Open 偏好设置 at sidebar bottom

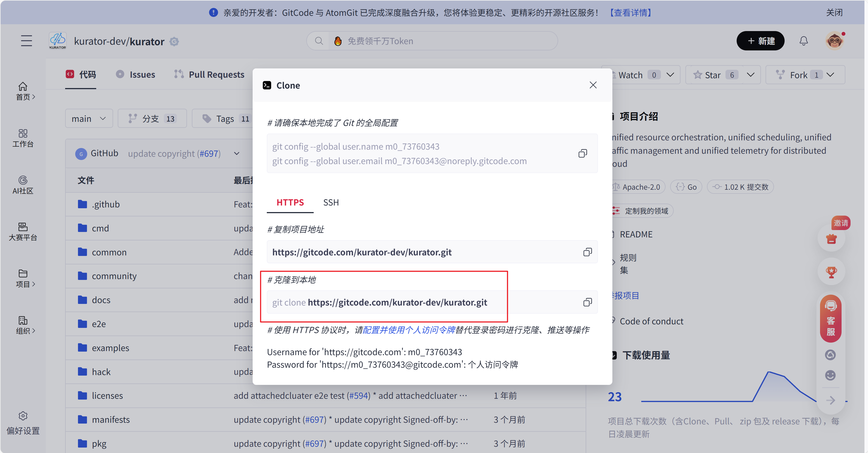coord(23,423)
